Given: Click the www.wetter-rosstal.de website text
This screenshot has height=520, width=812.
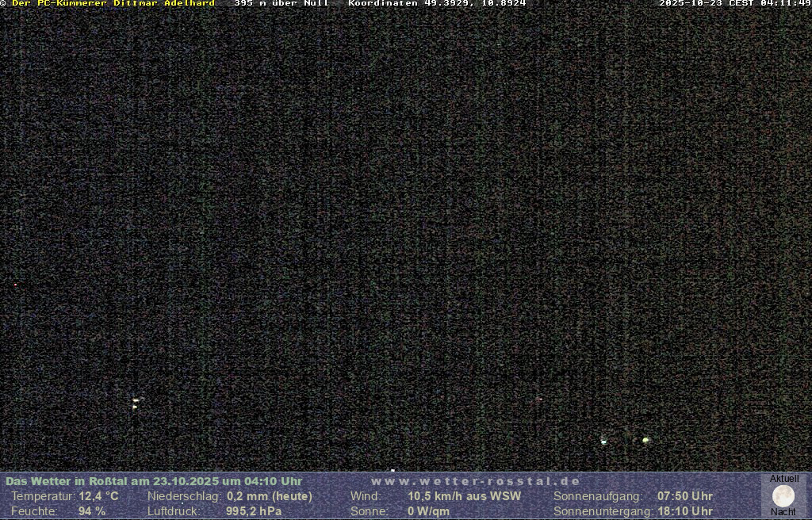Looking at the screenshot, I should [x=476, y=481].
